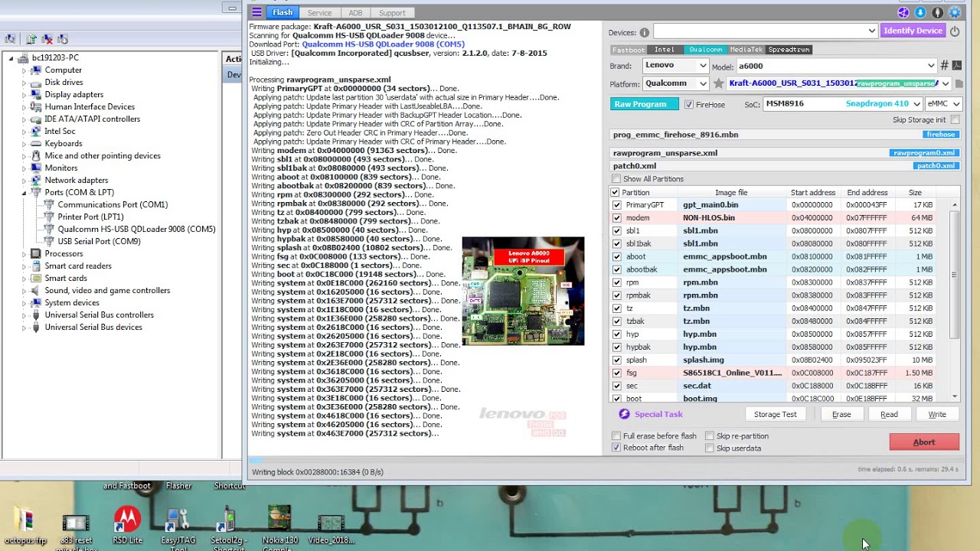Click the Special Task purple icon
Screen dimensions: 980x551
click(624, 414)
